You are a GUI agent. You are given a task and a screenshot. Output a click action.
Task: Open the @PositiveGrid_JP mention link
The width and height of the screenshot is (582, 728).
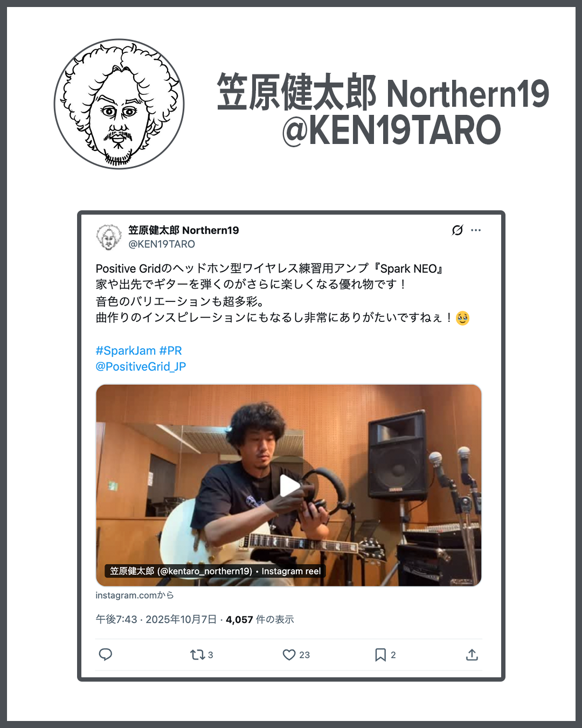pyautogui.click(x=141, y=367)
